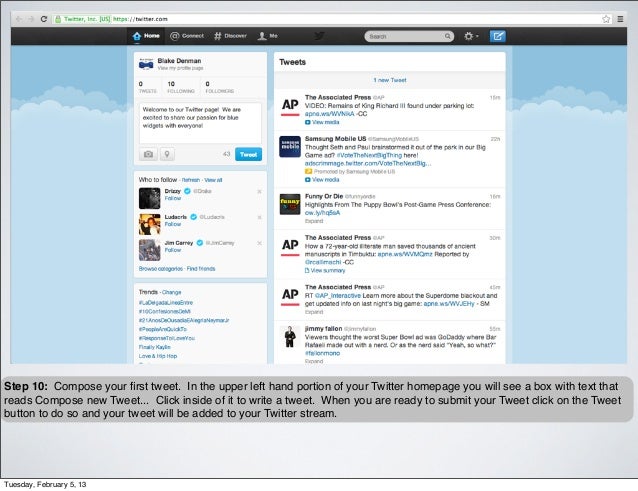Open the @AP_Interactive mention
638x491 pixels.
point(338,296)
